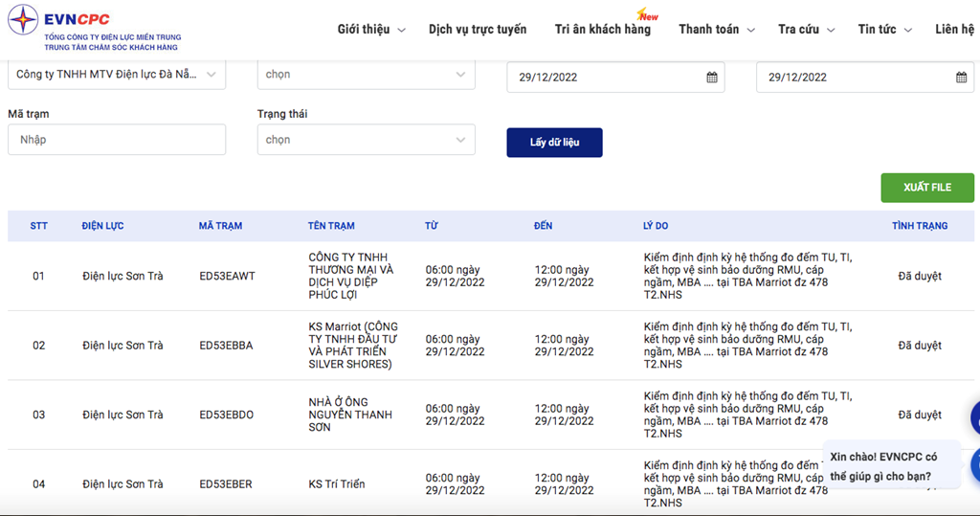The width and height of the screenshot is (980, 516).
Task: Open the Công ty TNHH MTV Điện lực dropdown
Action: point(117,75)
